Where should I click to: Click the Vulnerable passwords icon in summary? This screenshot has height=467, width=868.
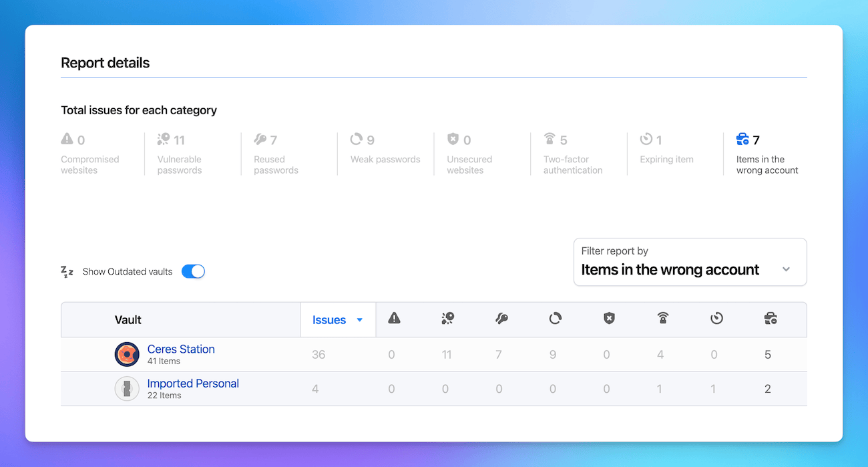(x=164, y=139)
